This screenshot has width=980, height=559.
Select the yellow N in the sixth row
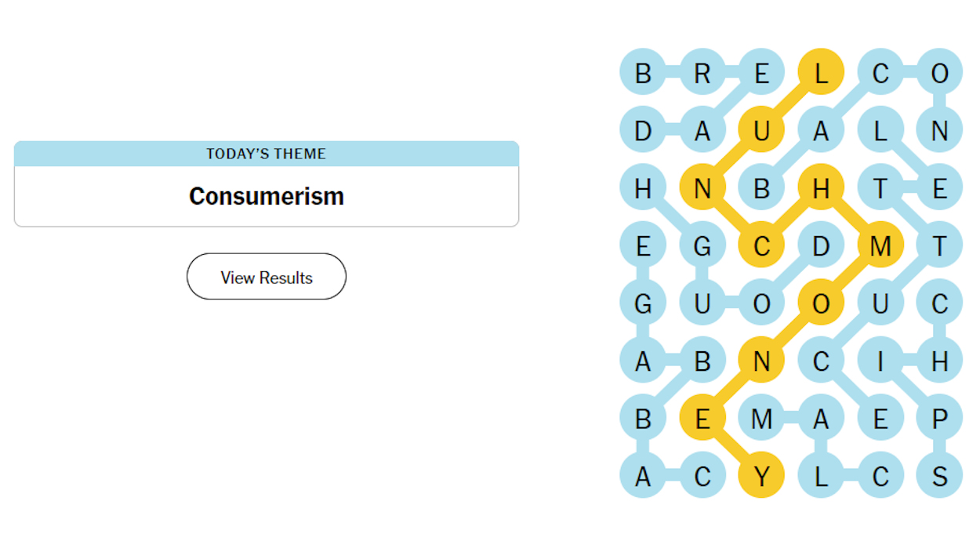(761, 360)
